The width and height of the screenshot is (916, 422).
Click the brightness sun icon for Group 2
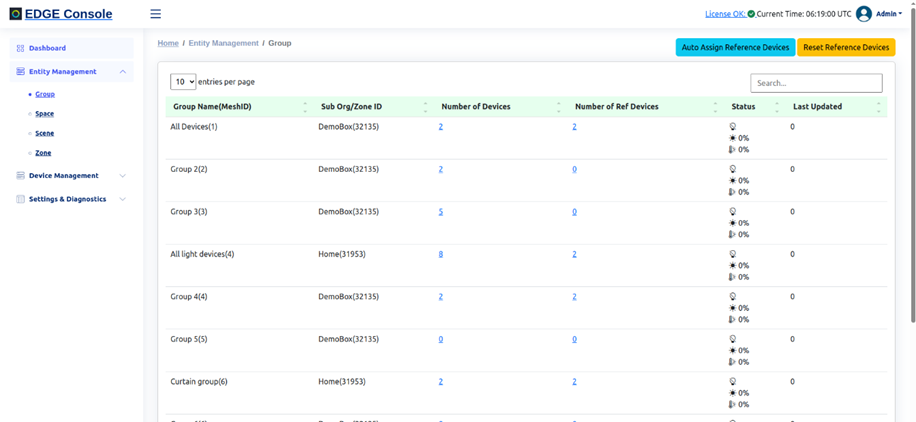click(733, 181)
